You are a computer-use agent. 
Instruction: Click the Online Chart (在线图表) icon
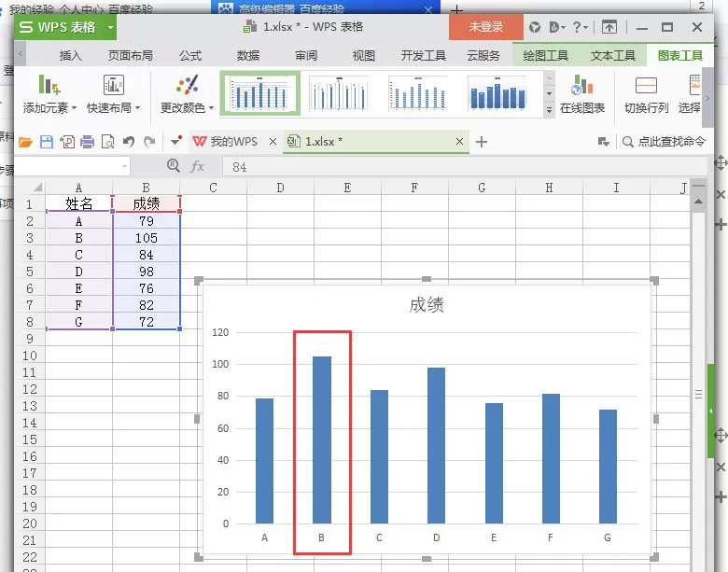pos(582,95)
